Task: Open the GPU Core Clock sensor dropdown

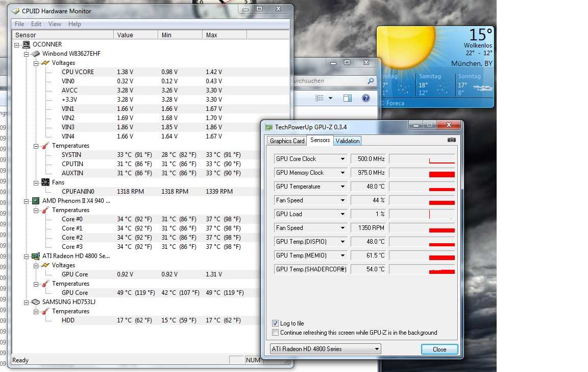Action: coord(342,159)
